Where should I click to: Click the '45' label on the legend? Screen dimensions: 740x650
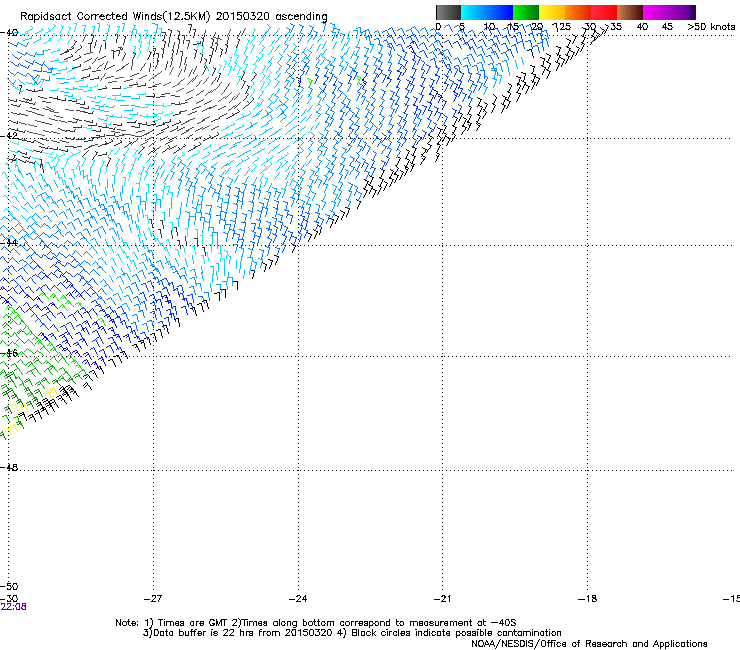667,26
